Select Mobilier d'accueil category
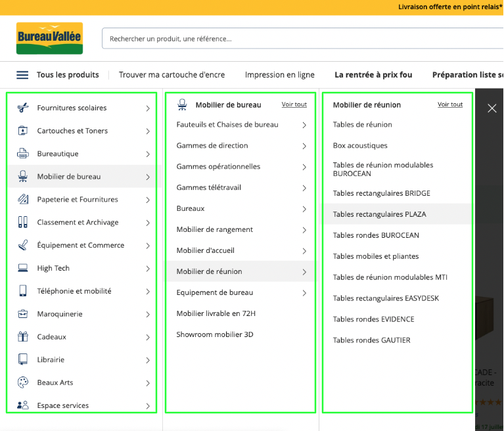 [x=206, y=250]
